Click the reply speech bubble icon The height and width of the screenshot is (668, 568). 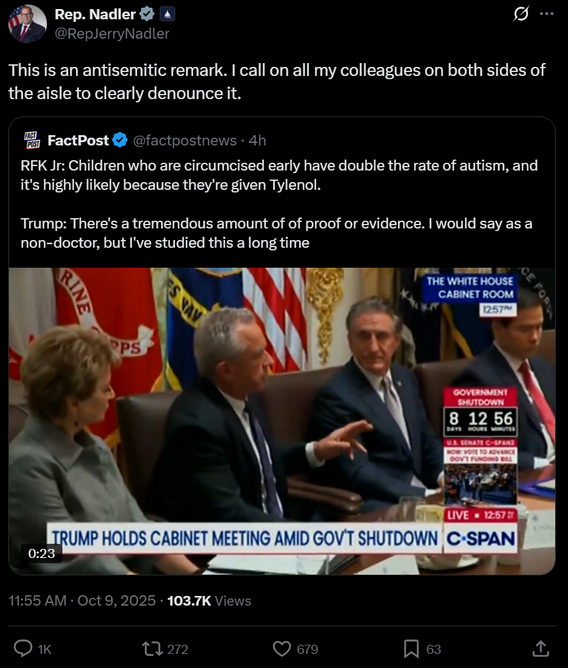pos(23,649)
